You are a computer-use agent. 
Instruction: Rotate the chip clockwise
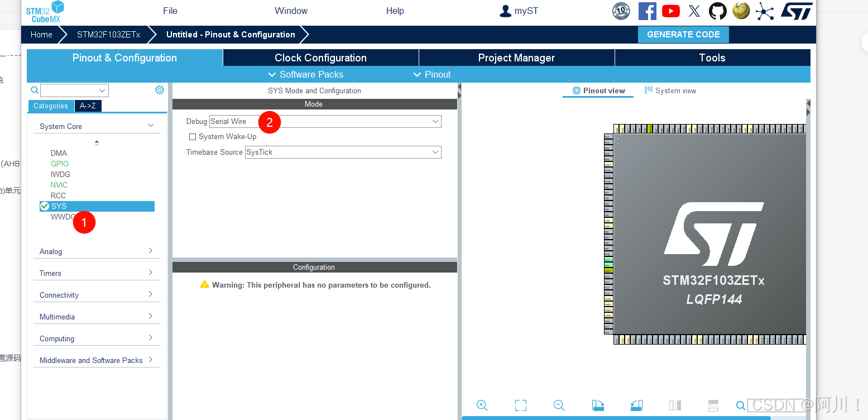[598, 405]
